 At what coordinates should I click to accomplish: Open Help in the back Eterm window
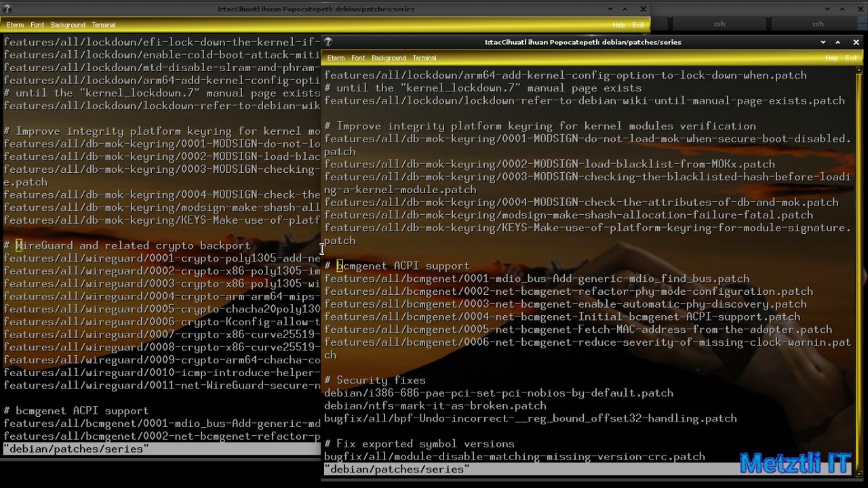click(x=618, y=25)
